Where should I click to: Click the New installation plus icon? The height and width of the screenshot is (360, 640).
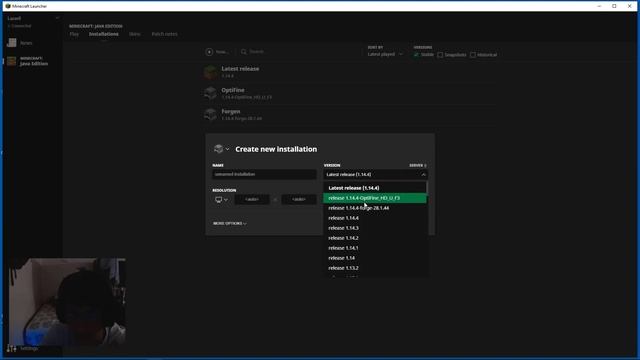209,52
